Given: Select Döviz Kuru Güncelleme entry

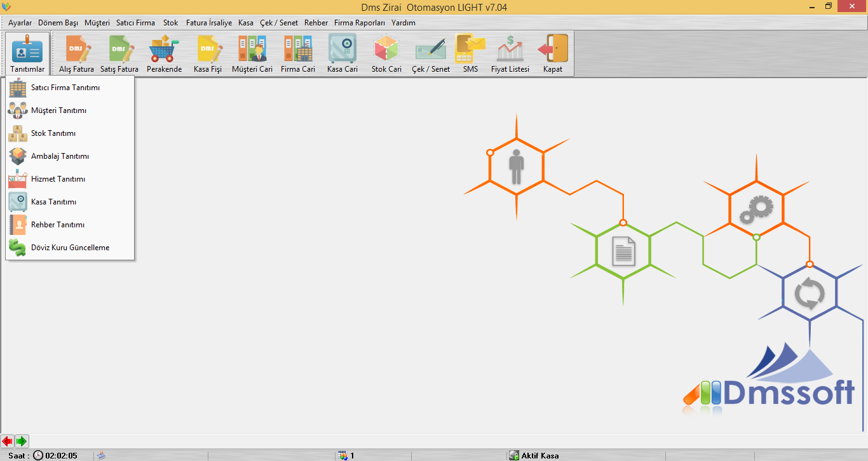Looking at the screenshot, I should click(x=70, y=248).
